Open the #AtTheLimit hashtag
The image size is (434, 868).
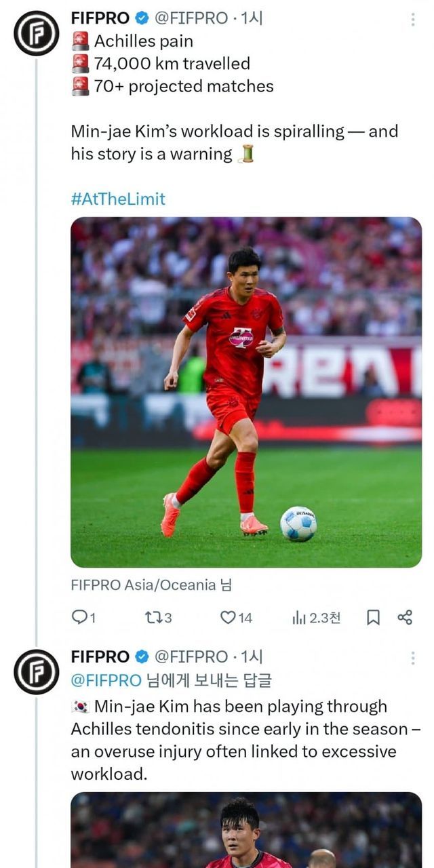tap(118, 199)
